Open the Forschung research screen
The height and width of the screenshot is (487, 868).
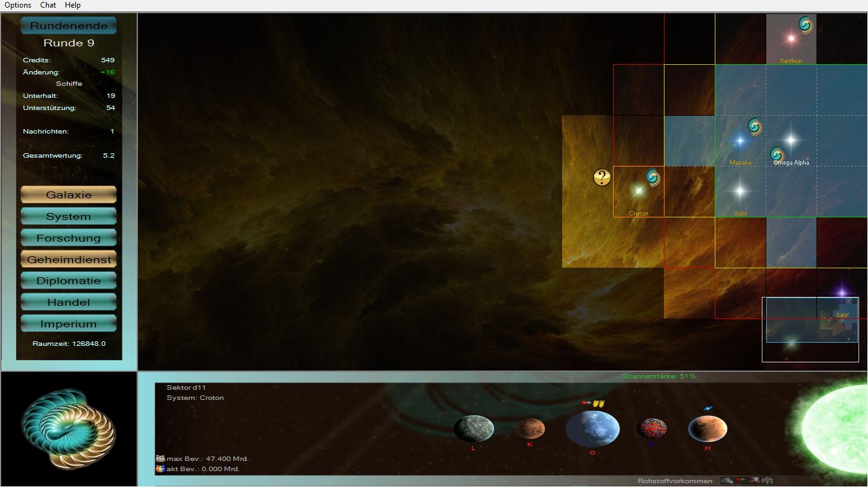(69, 238)
